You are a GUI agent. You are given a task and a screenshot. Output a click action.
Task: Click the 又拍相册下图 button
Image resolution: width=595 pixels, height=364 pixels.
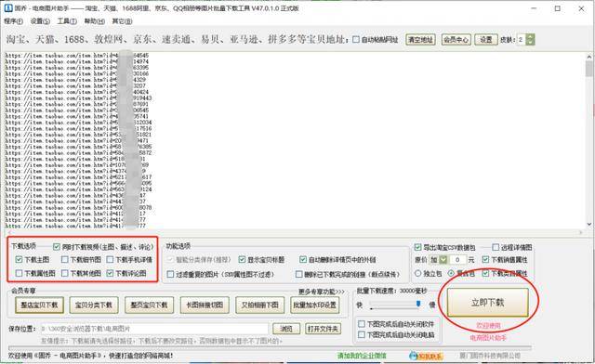click(x=260, y=305)
